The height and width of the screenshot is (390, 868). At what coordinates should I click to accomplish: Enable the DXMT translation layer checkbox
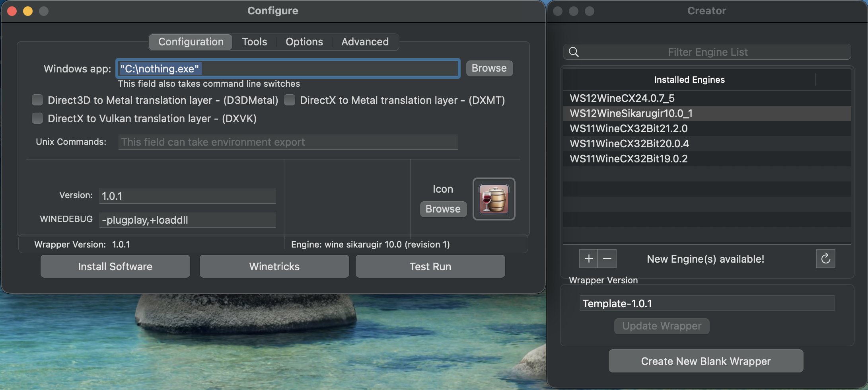coord(290,100)
